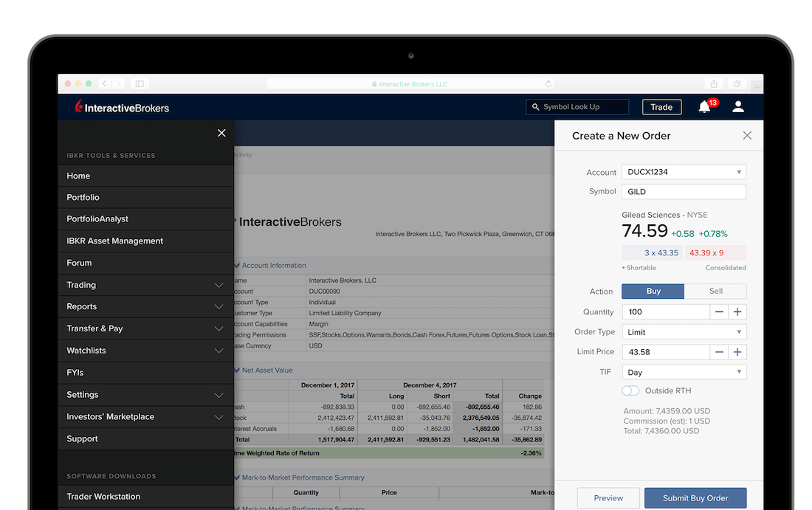Open the notifications bell icon
This screenshot has height=510, width=812.
[x=704, y=107]
